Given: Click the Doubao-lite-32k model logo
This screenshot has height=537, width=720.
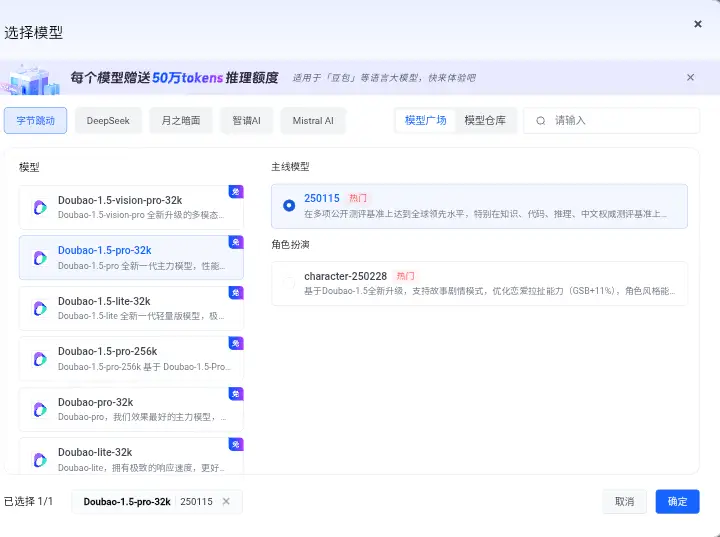Looking at the screenshot, I should [x=40, y=460].
